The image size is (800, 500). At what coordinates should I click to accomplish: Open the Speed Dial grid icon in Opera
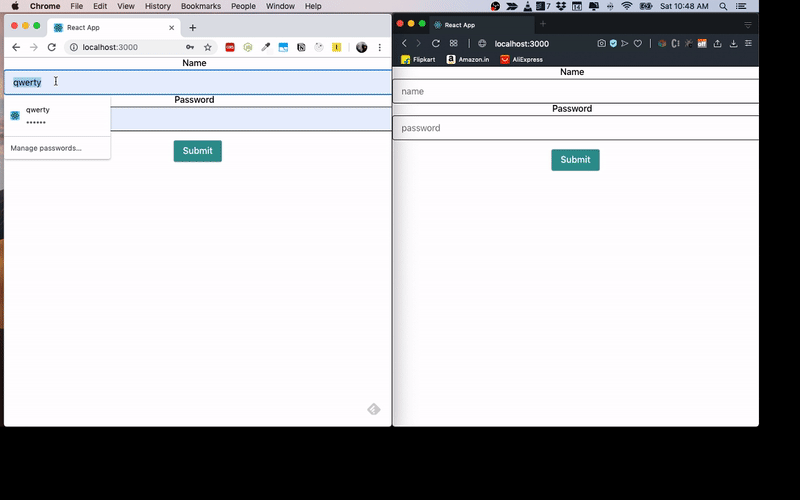pos(453,44)
